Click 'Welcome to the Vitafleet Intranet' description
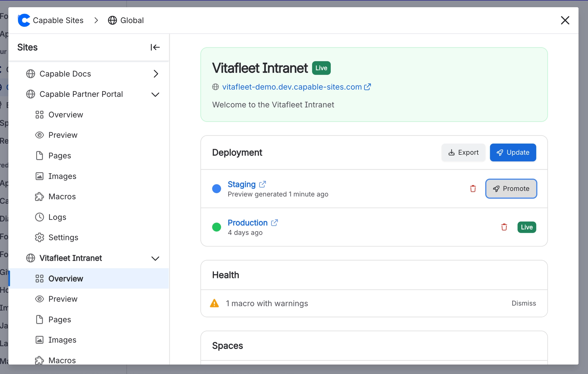The height and width of the screenshot is (374, 588). coord(273,104)
